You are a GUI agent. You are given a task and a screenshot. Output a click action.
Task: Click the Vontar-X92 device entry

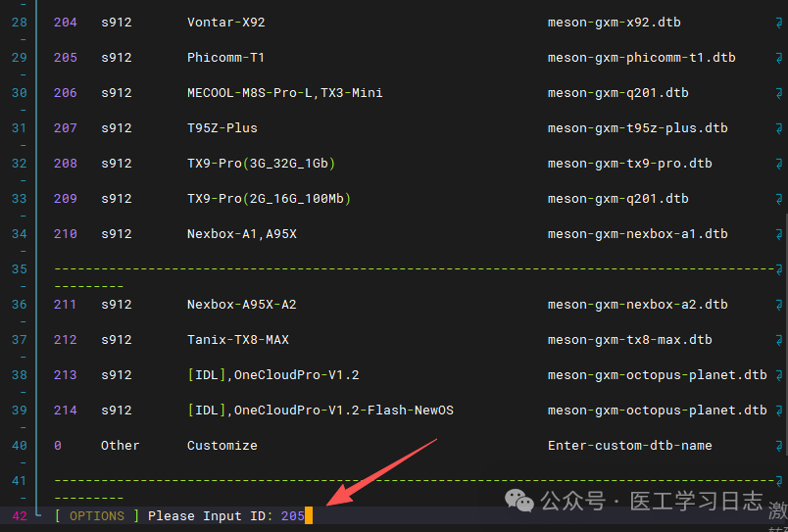pyautogui.click(x=225, y=22)
